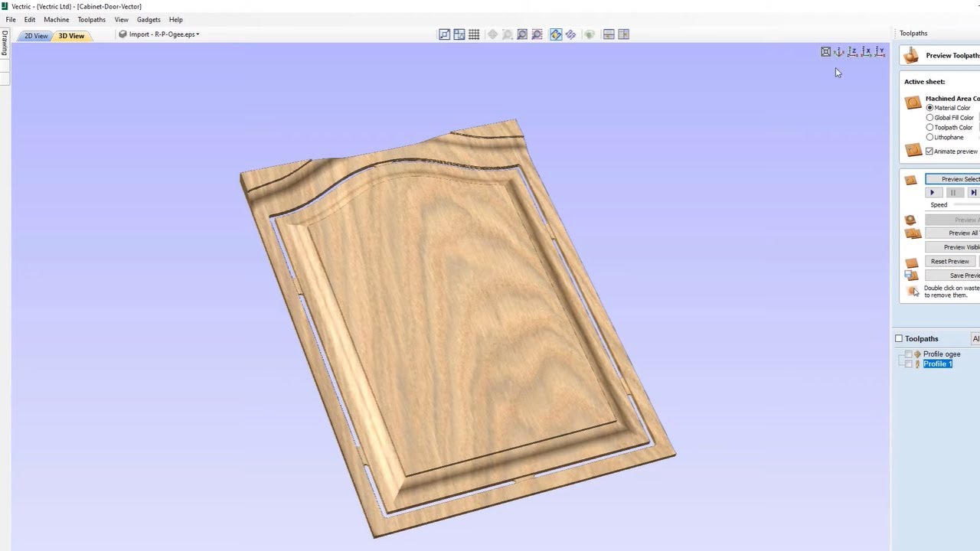This screenshot has width=980, height=551.
Task: Switch to the 3D View tab
Action: [71, 36]
